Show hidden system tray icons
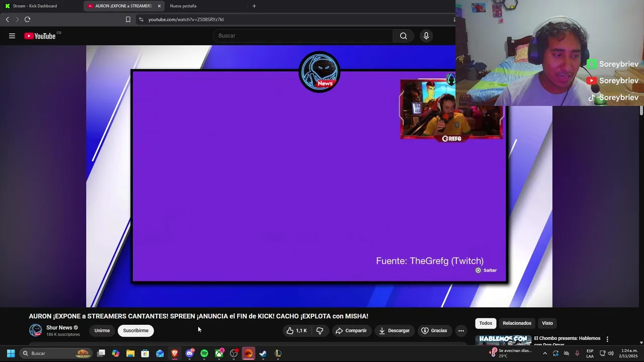The height and width of the screenshot is (362, 644). (544, 353)
